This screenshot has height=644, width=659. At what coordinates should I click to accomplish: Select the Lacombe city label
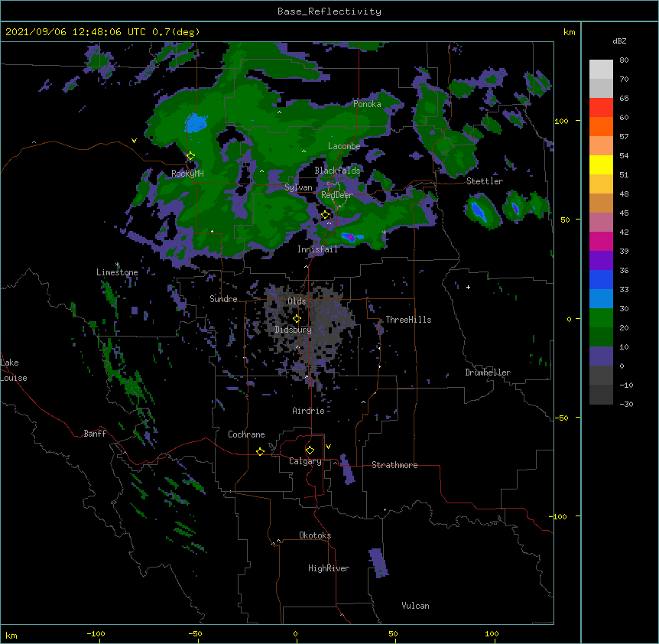(x=344, y=146)
